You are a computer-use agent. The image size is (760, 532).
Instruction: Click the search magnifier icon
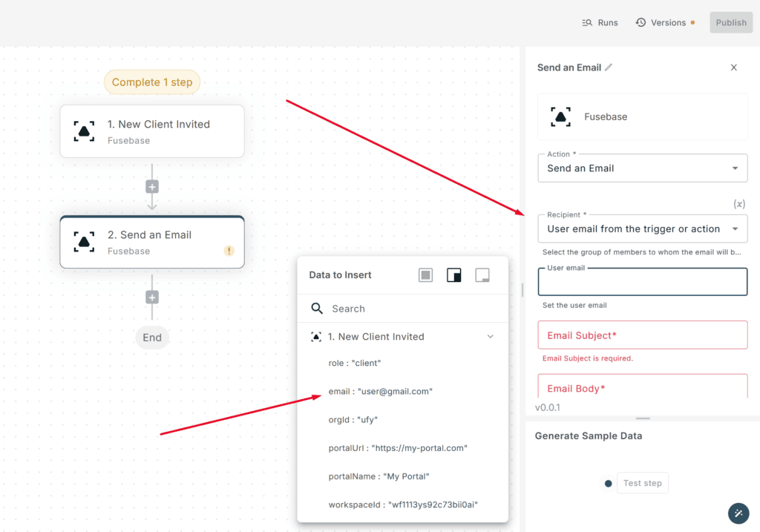(317, 309)
